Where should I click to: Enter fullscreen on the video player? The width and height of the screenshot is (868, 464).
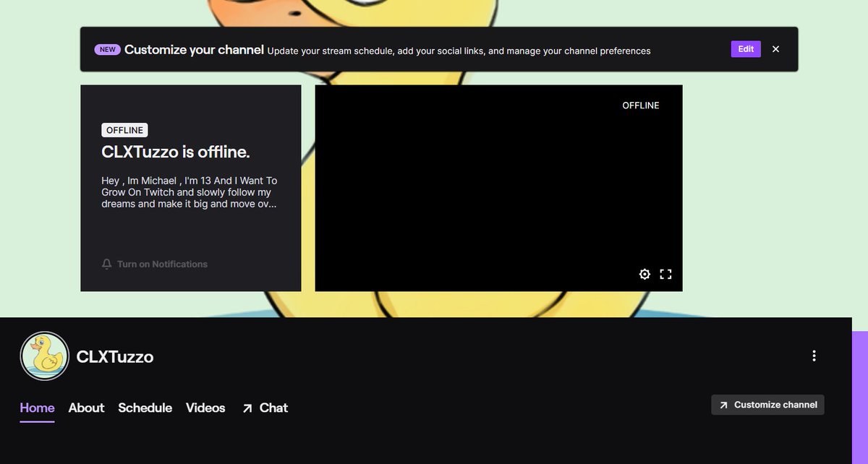[x=665, y=274]
